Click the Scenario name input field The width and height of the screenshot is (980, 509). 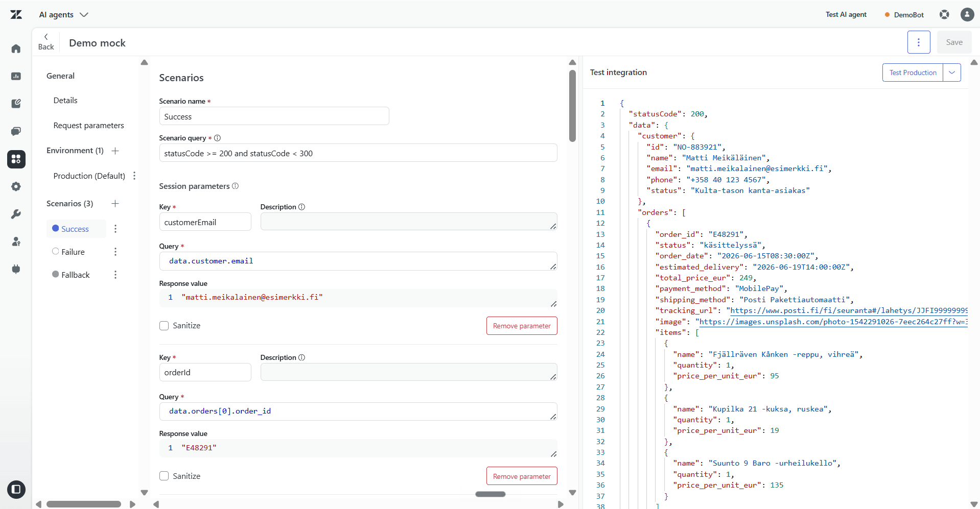click(274, 116)
